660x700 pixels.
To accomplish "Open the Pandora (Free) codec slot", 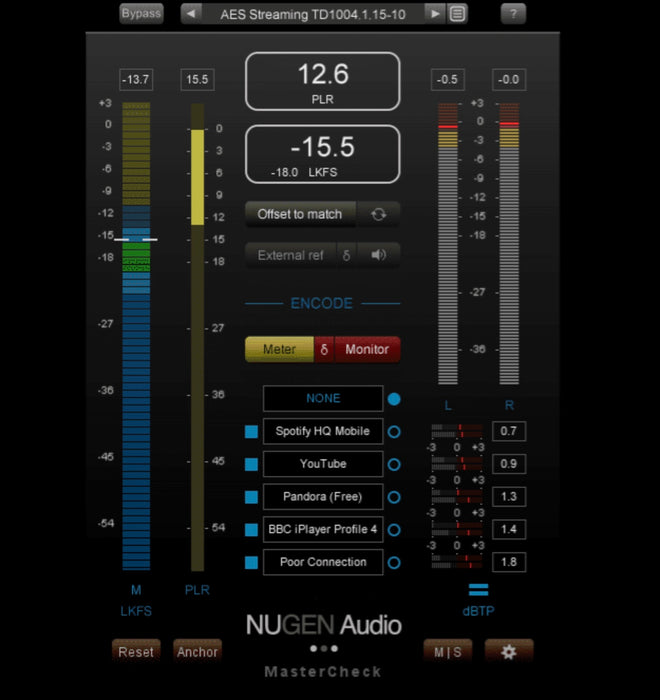I will point(323,496).
